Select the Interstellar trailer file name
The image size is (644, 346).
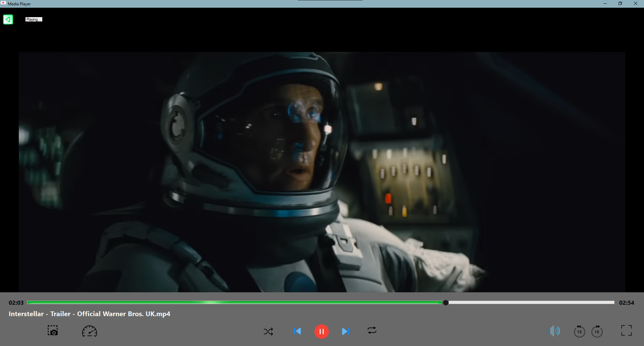point(89,314)
